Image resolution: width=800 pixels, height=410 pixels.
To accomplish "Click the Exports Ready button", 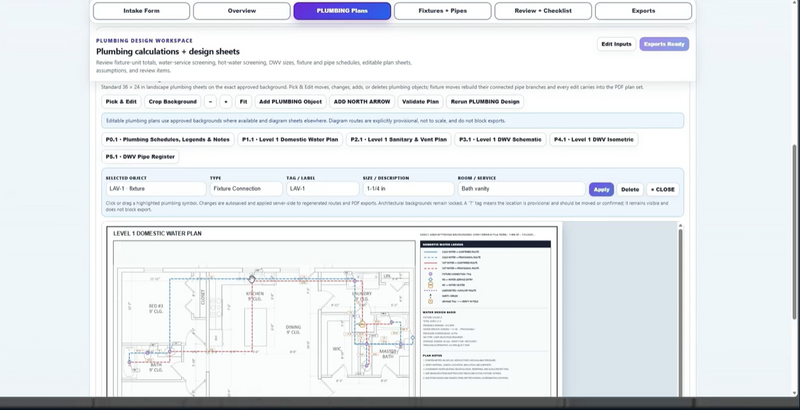I will (664, 44).
